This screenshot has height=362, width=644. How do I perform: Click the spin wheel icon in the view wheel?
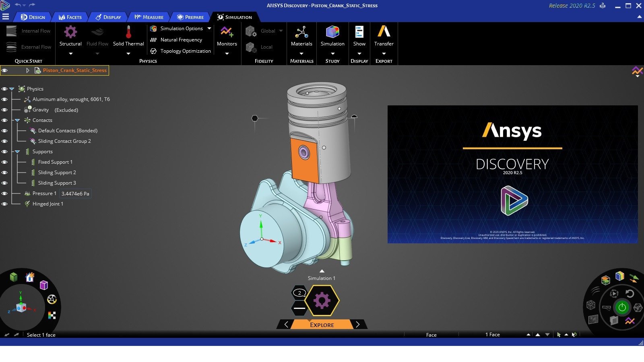[52, 299]
